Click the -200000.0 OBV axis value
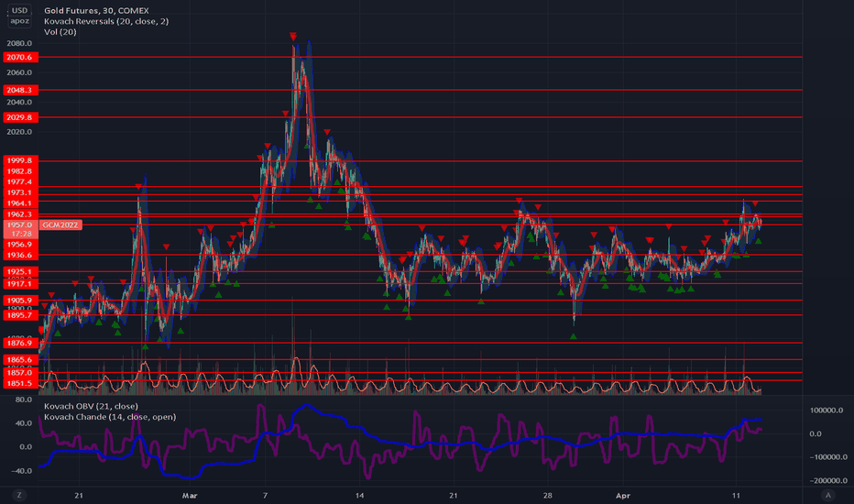 [x=827, y=480]
